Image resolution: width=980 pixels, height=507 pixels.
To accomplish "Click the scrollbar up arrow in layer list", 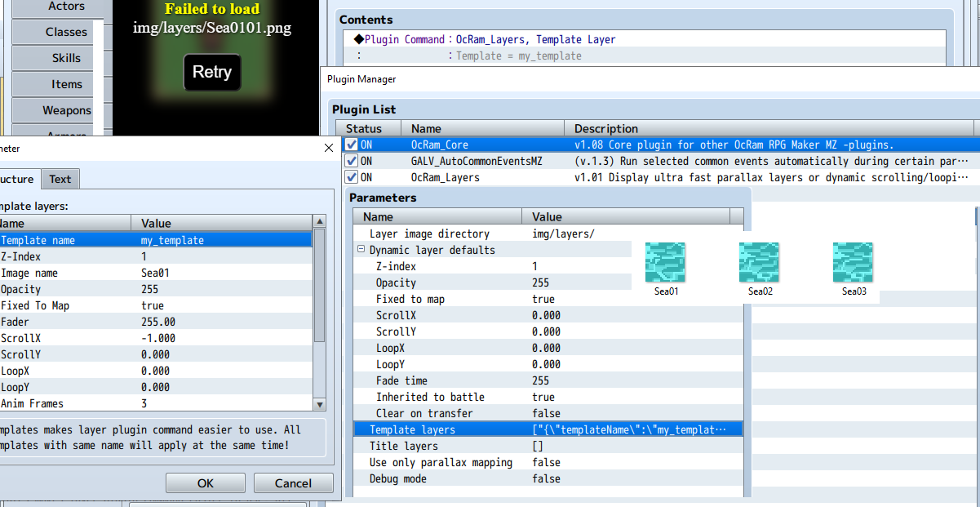I will tap(321, 222).
